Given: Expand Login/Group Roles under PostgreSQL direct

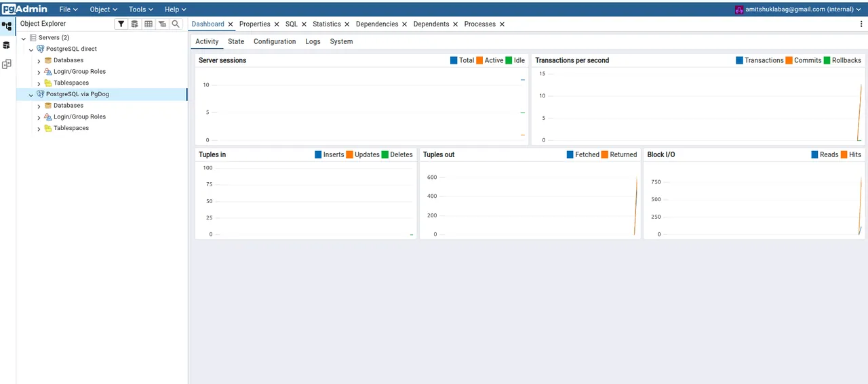Looking at the screenshot, I should click(39, 72).
